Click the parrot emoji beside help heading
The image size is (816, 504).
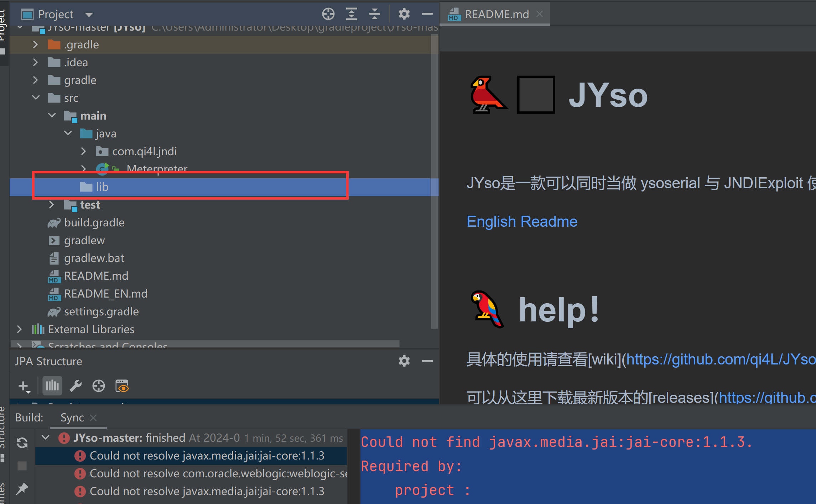(487, 309)
